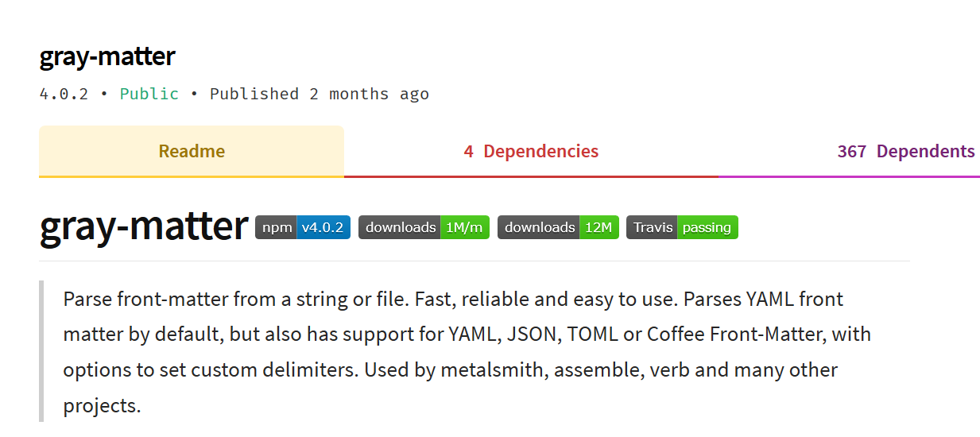Open the 367 Dependents tab
Image resolution: width=980 pixels, height=437 pixels.
[x=905, y=151]
